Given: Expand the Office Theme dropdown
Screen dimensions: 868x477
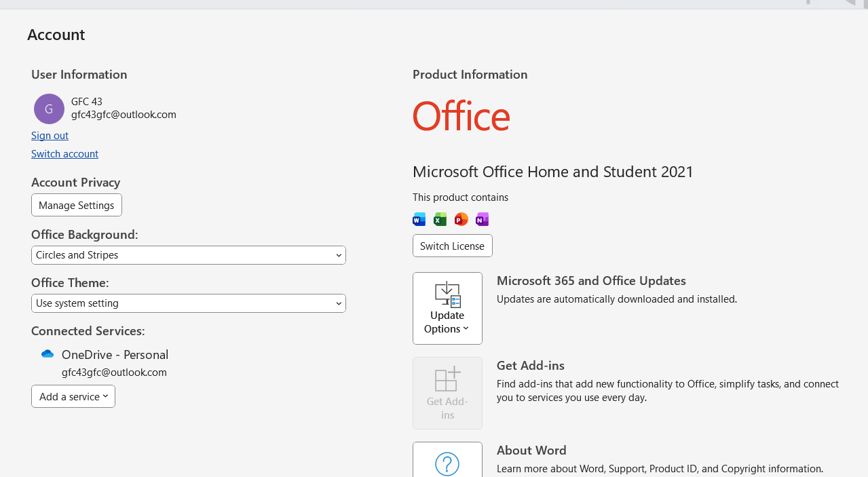Looking at the screenshot, I should 188,303.
